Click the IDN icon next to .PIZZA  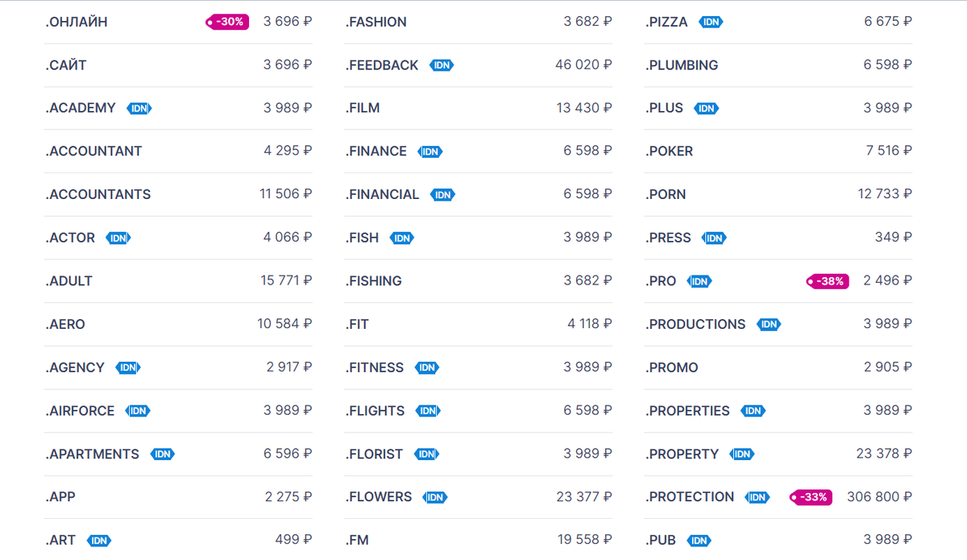[711, 23]
